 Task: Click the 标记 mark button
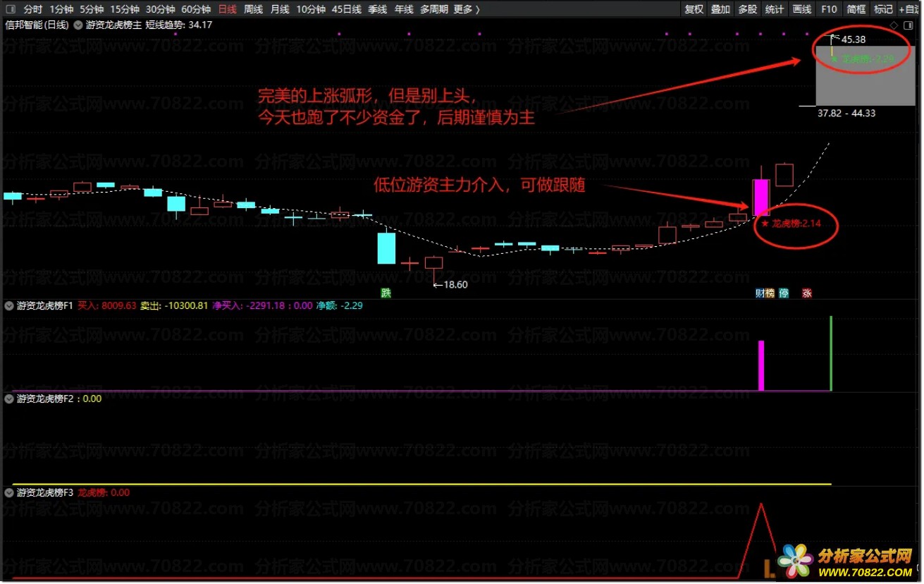pyautogui.click(x=883, y=9)
